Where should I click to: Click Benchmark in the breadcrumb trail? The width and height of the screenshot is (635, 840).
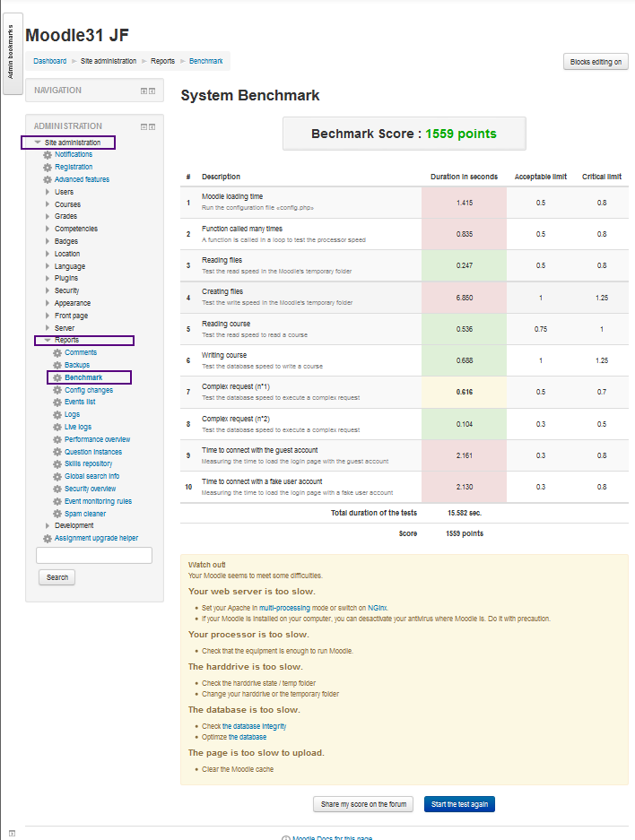(x=205, y=61)
